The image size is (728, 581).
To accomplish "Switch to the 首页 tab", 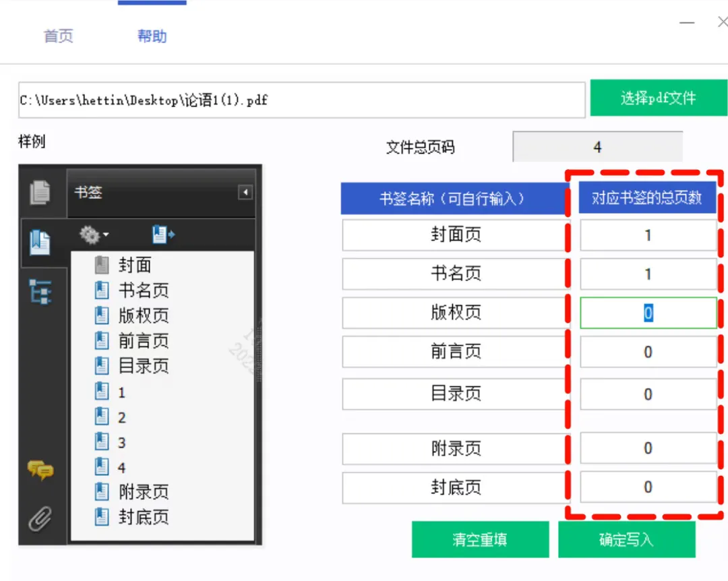I will click(x=58, y=36).
